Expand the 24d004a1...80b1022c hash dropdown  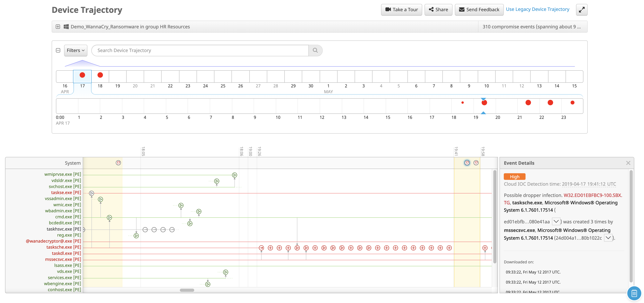[608, 238]
